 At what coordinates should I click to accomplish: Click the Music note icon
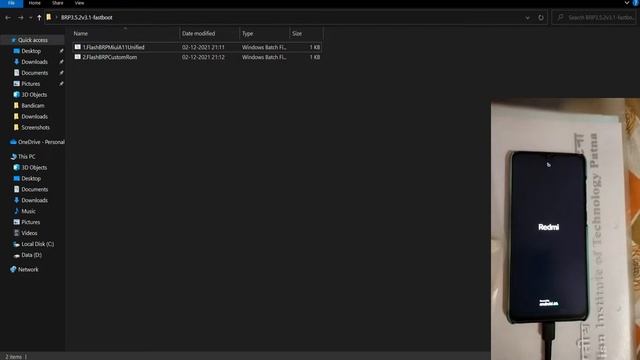(16, 211)
